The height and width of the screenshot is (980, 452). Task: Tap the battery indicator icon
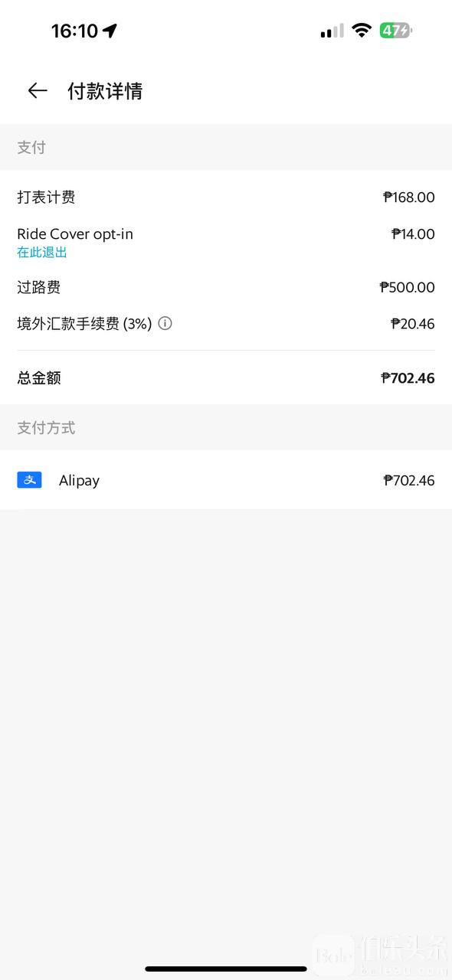tap(396, 31)
